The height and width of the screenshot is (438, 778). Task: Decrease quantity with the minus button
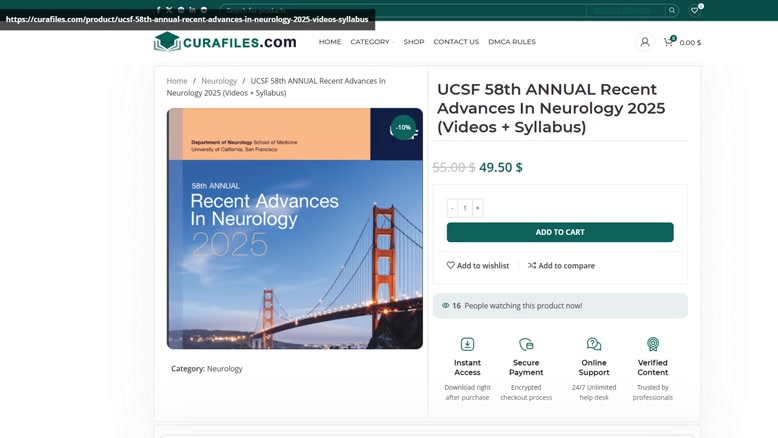pyautogui.click(x=452, y=208)
